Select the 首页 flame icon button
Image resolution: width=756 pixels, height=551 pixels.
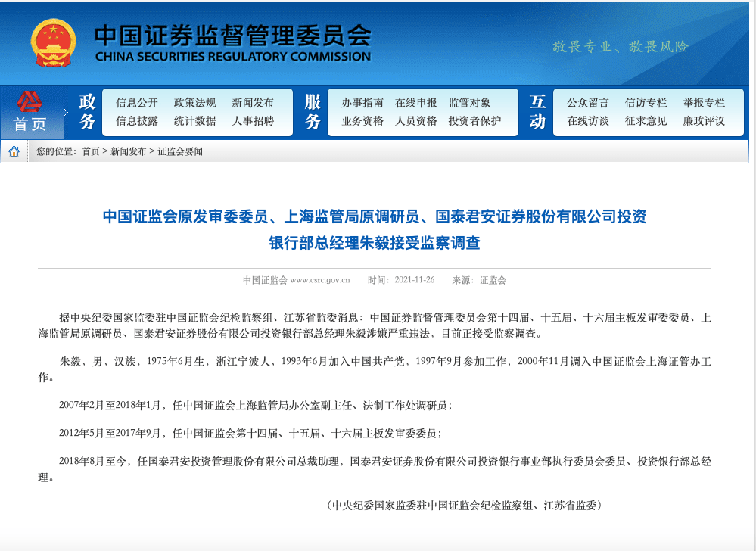30,100
